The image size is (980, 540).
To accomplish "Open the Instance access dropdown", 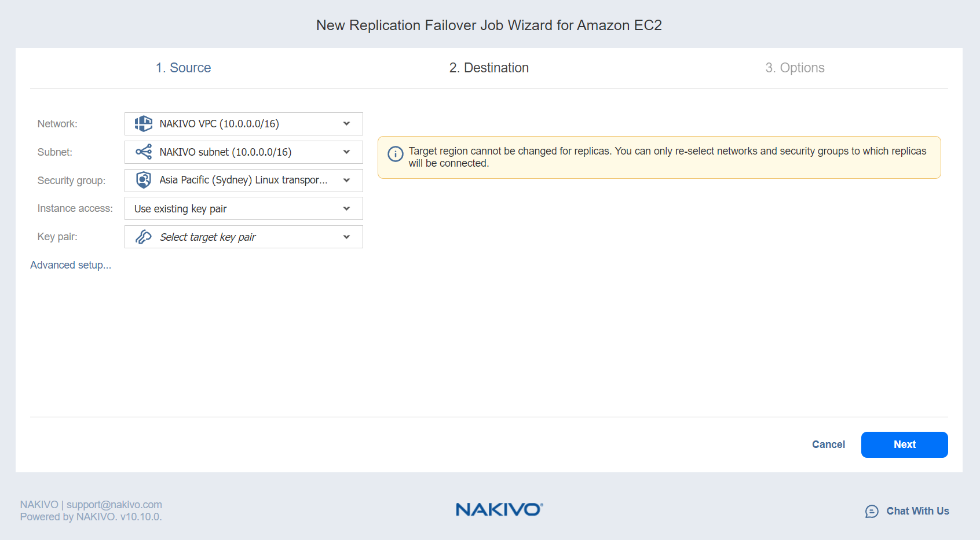I will pyautogui.click(x=346, y=208).
